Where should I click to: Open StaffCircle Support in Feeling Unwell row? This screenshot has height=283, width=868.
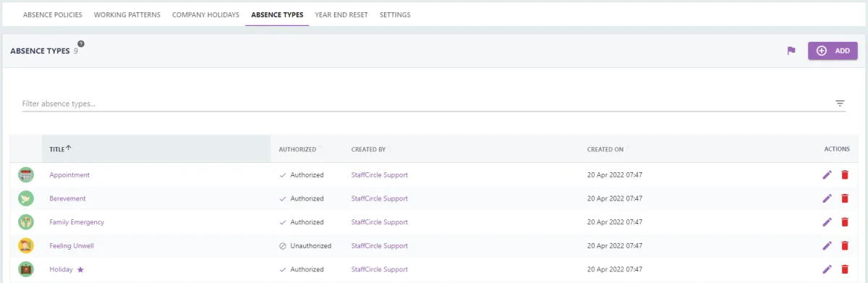[x=380, y=245]
